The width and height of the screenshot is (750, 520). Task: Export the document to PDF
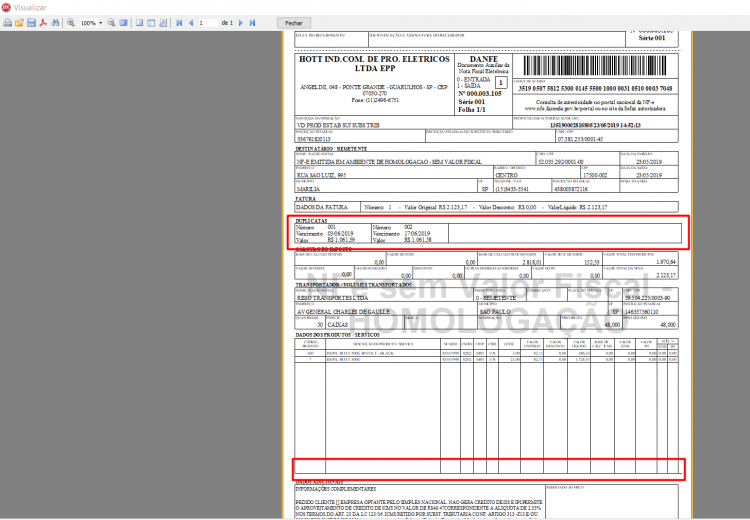pyautogui.click(x=43, y=22)
